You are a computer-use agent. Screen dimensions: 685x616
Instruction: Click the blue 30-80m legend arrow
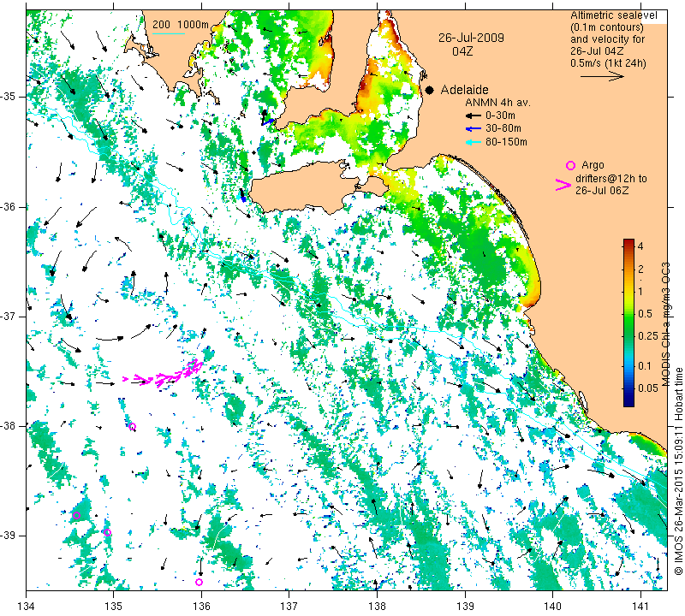(474, 129)
